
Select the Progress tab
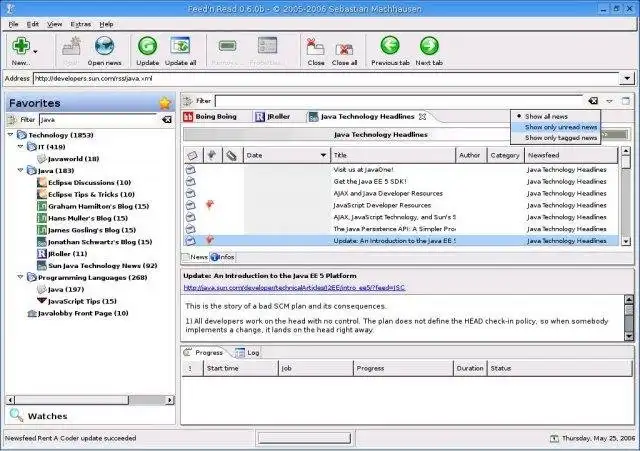[x=204, y=353]
